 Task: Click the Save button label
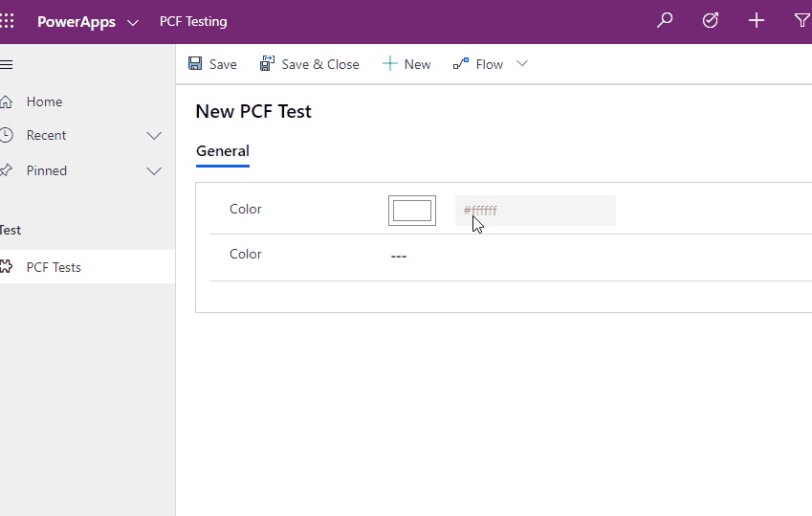coord(223,64)
